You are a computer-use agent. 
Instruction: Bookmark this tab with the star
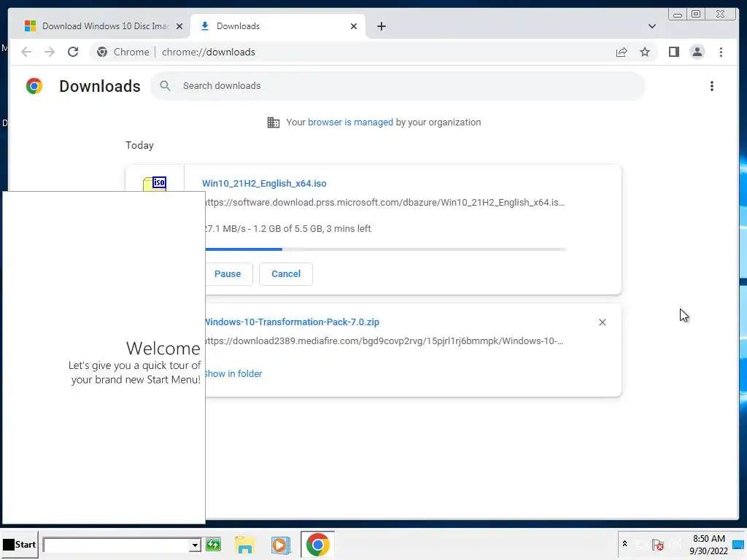(645, 52)
